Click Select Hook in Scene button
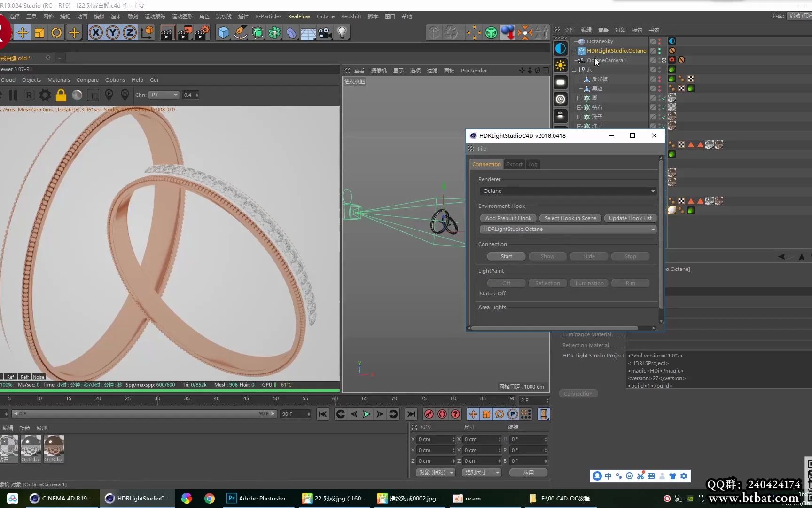Image resolution: width=812 pixels, height=508 pixels. [x=570, y=218]
